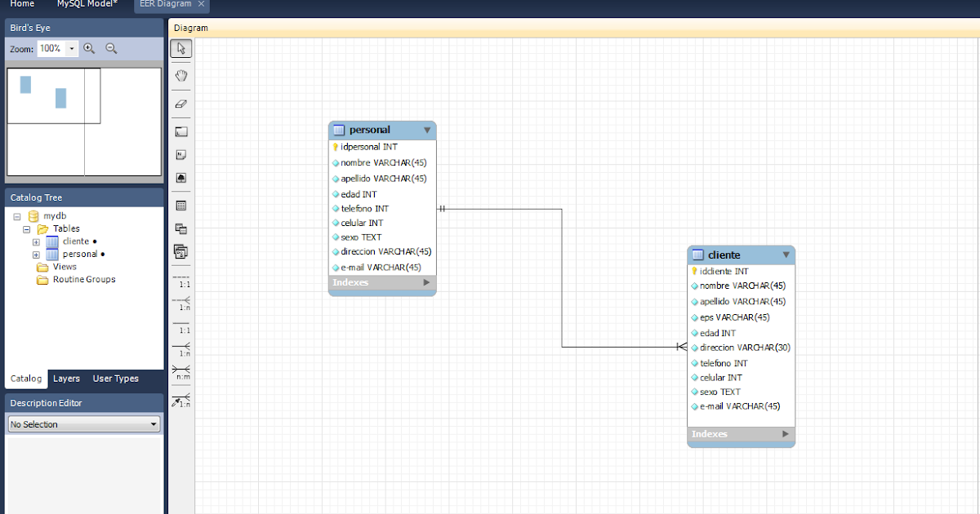Select personal in Catalog Tree
The image size is (980, 514).
point(80,255)
